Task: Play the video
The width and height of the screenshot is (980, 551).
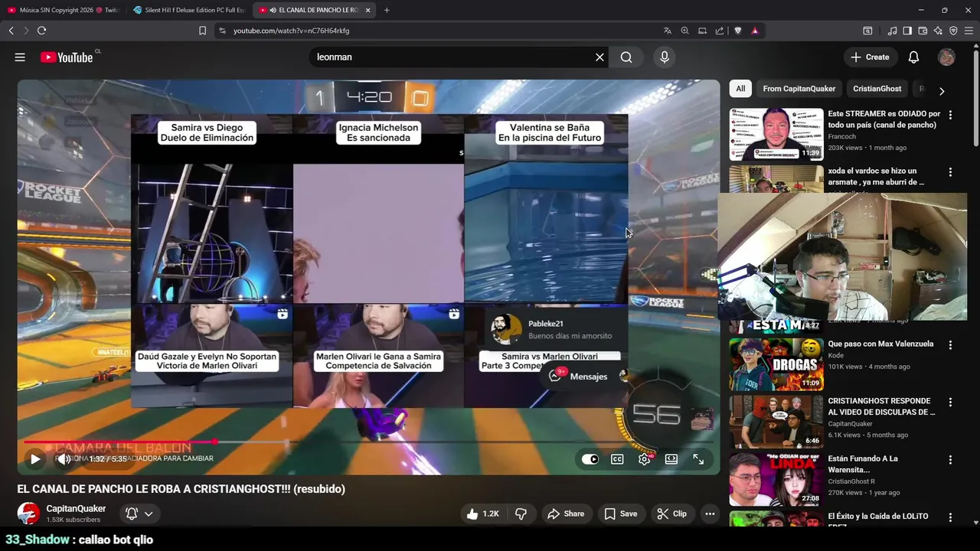Action: pyautogui.click(x=35, y=459)
